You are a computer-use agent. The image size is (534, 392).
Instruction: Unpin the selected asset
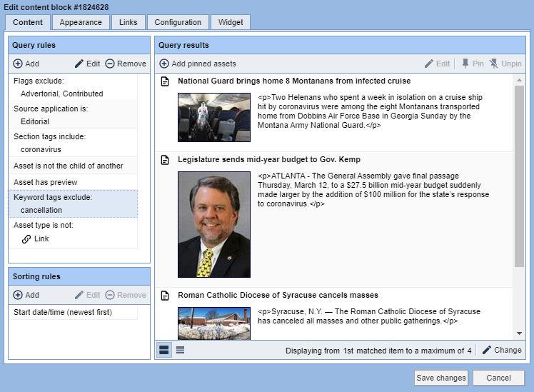click(505, 64)
